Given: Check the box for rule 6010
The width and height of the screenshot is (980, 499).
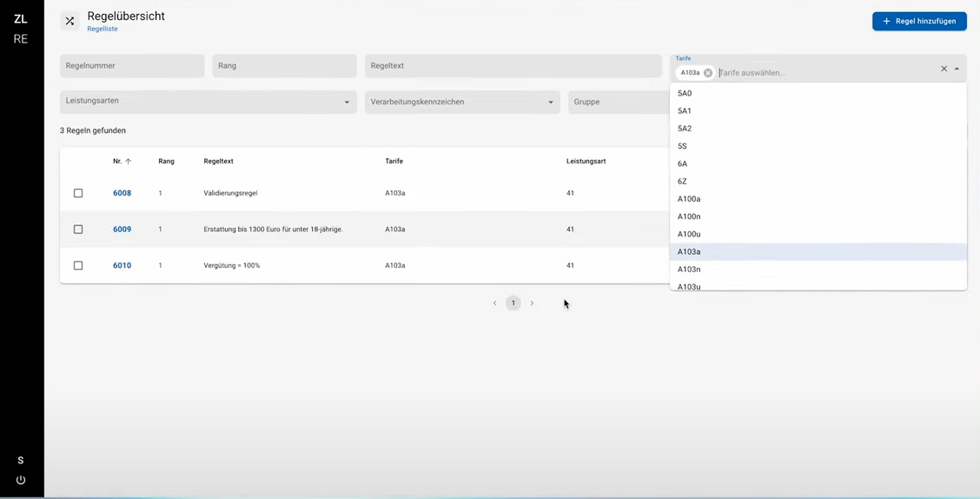Looking at the screenshot, I should 78,265.
